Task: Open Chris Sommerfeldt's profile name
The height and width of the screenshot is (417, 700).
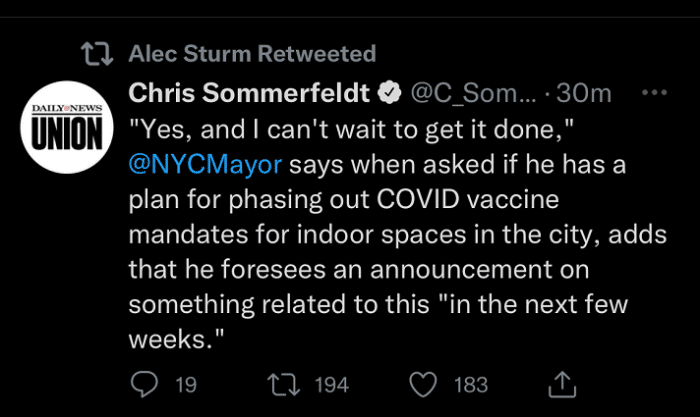Action: coord(250,93)
